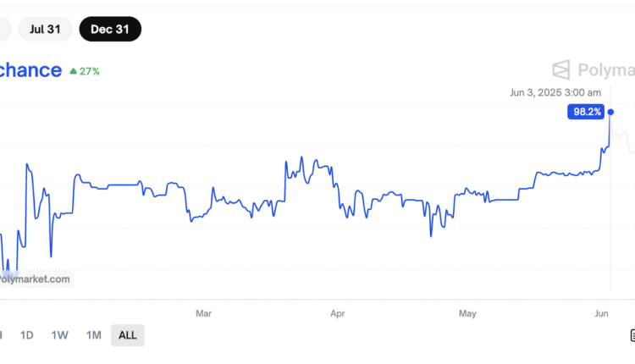This screenshot has width=635, height=364.
Task: Click the blue data point dot at chart peak
Action: 610,112
